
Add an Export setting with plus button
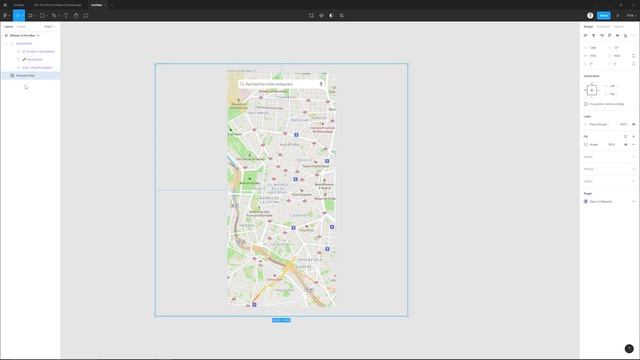[633, 181]
